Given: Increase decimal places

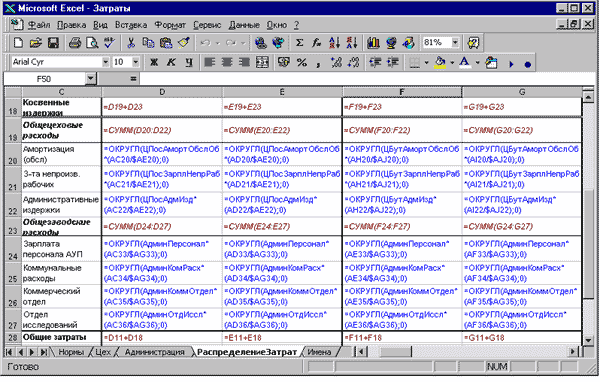Looking at the screenshot, I should pyautogui.click(x=336, y=62).
